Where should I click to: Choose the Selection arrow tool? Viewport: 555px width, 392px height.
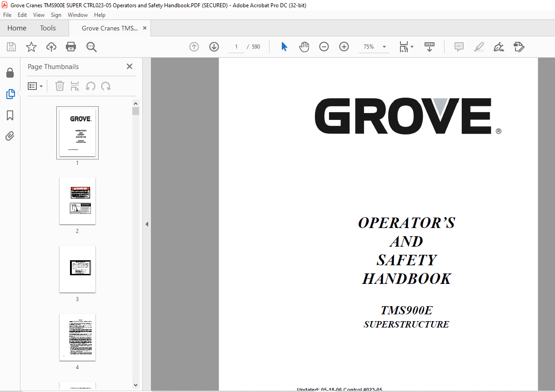click(285, 47)
